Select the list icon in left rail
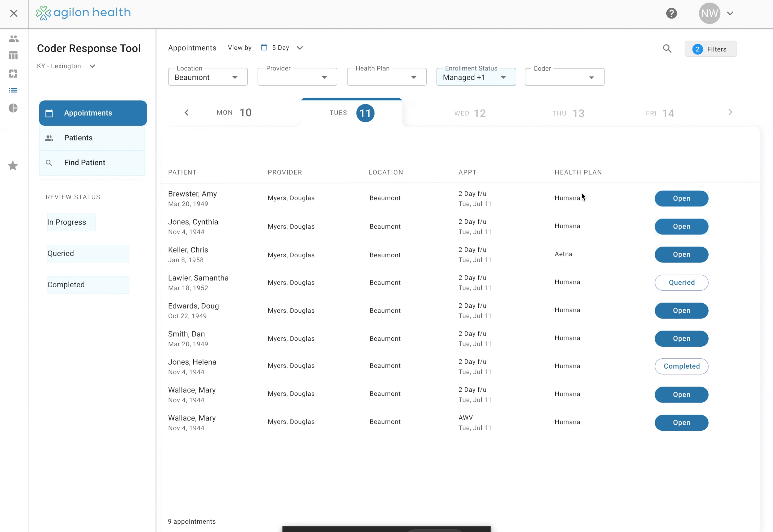This screenshot has width=773, height=532. pyautogui.click(x=13, y=90)
